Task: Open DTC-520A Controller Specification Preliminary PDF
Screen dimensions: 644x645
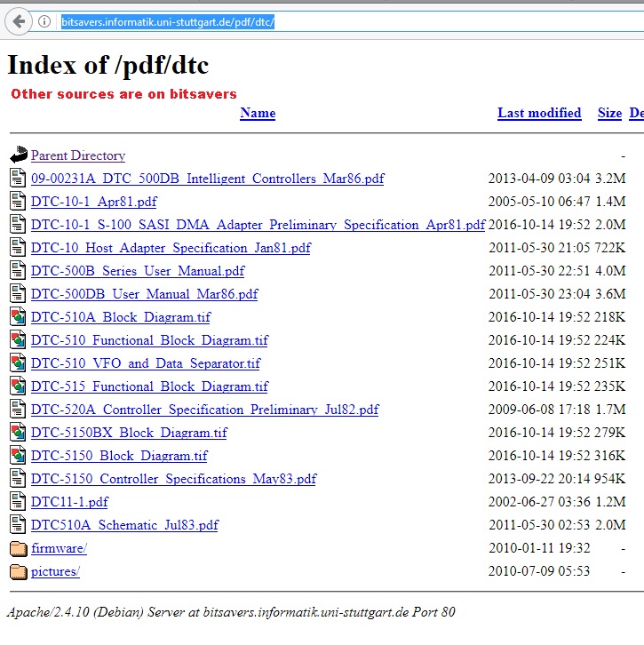Action: click(x=204, y=410)
